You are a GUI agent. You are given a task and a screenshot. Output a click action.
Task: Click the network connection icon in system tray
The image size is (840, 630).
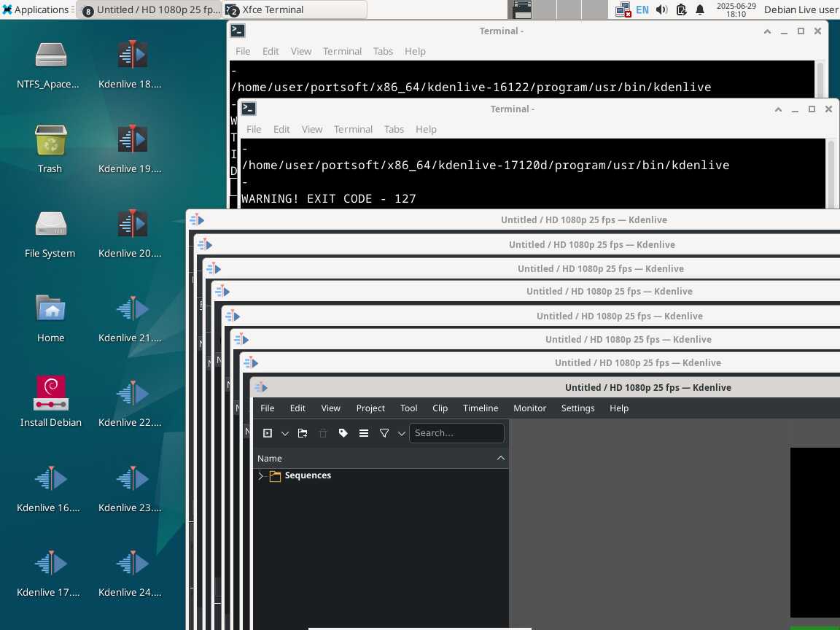(x=623, y=9)
